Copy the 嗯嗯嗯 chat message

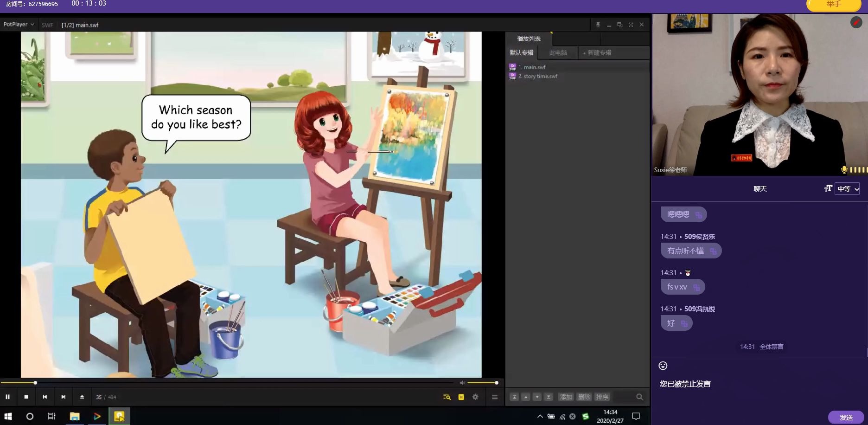(698, 215)
